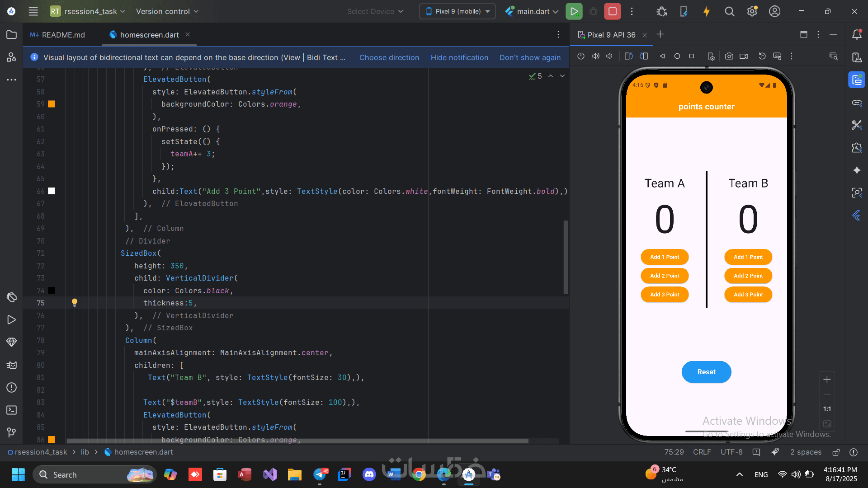868x488 pixels.
Task: Click the Flutter Hot Reload lightning icon
Action: pos(706,11)
